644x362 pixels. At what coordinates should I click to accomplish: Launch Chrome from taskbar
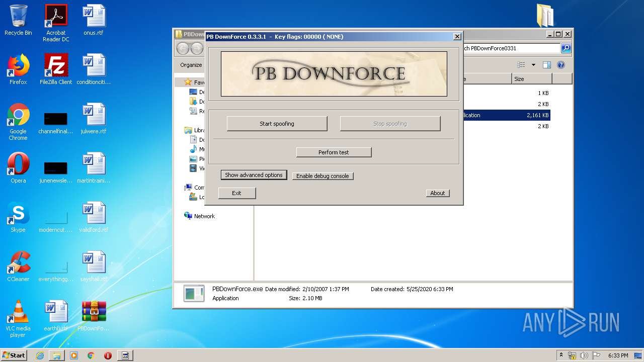point(91,355)
